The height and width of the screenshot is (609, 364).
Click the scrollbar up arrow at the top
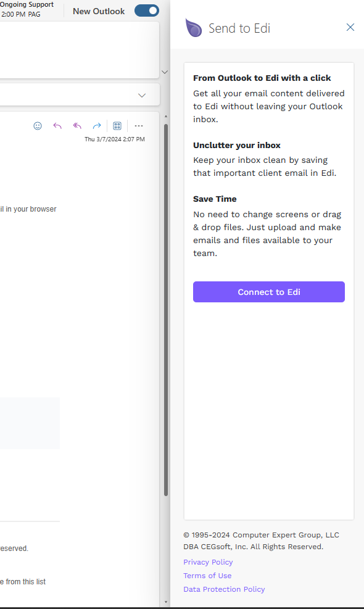pyautogui.click(x=166, y=116)
